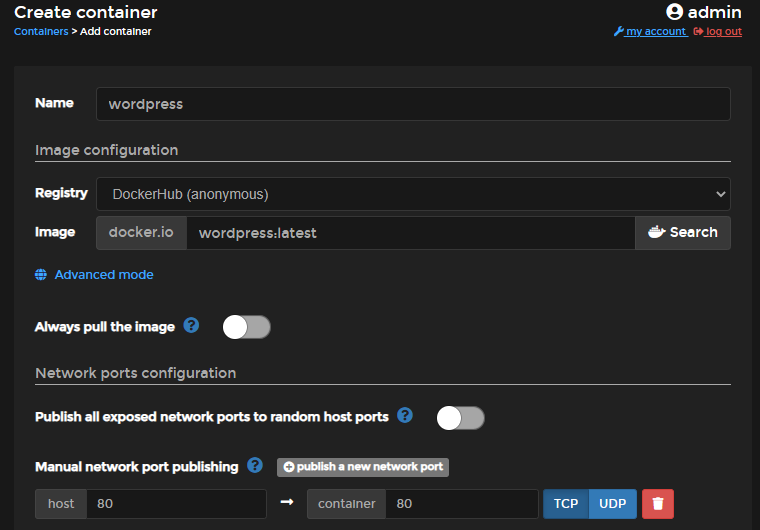Click the admin user avatar icon
Screen dimensions: 760x530
click(674, 12)
